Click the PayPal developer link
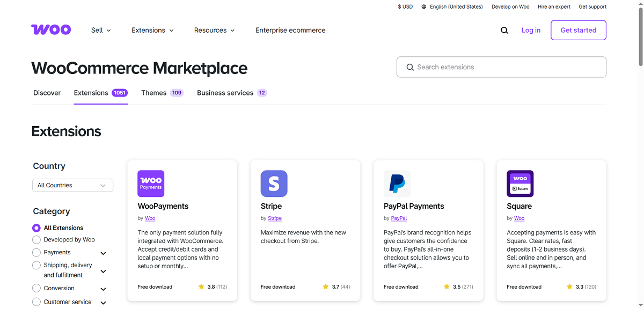The width and height of the screenshot is (644, 309). click(x=399, y=218)
